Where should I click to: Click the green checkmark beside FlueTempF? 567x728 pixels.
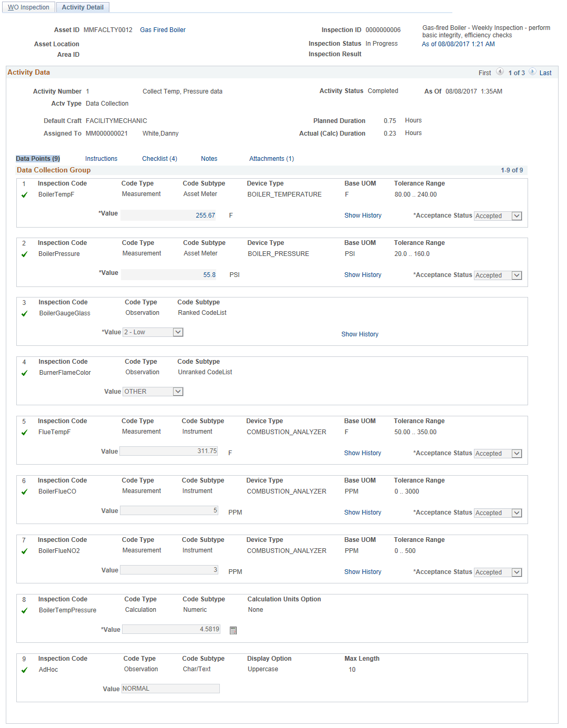coord(24,432)
